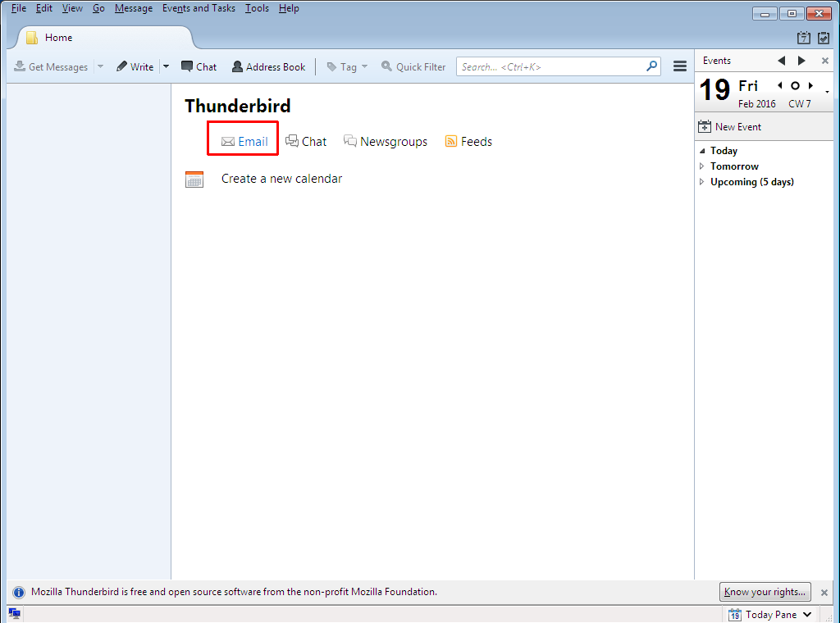Open the Edit menu
This screenshot has height=623, width=840.
tap(44, 8)
